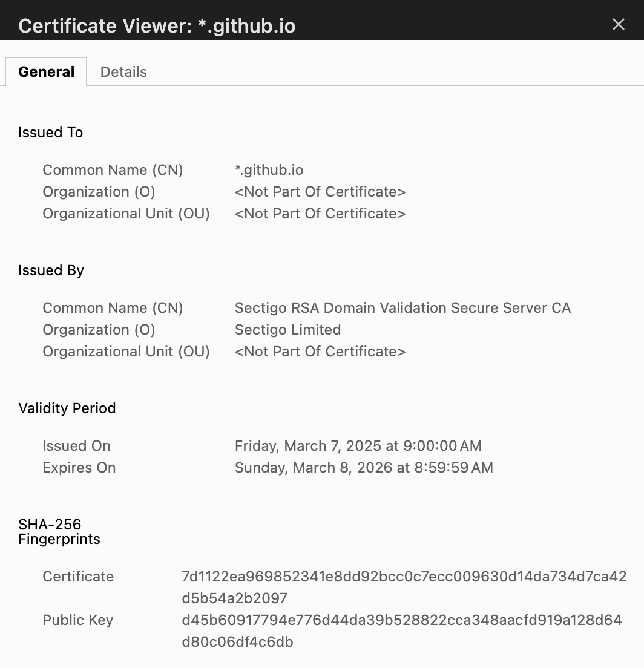Click Issued By Organizational Unit value
The height and width of the screenshot is (668, 644).
320,352
